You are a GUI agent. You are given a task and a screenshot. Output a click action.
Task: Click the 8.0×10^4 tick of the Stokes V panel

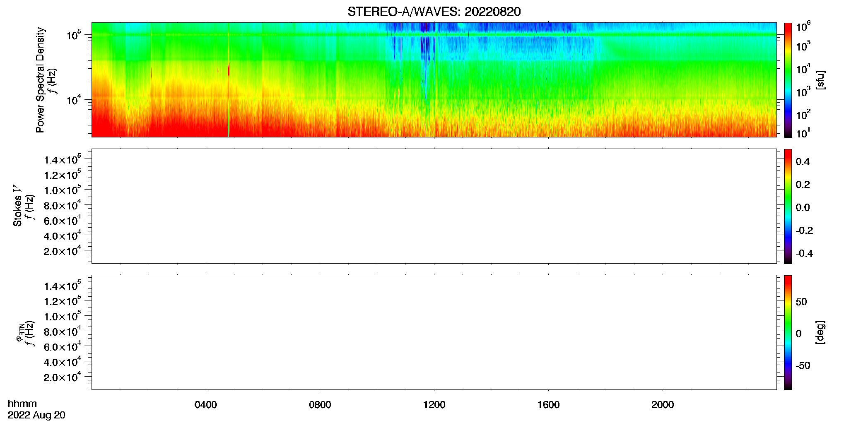point(62,205)
